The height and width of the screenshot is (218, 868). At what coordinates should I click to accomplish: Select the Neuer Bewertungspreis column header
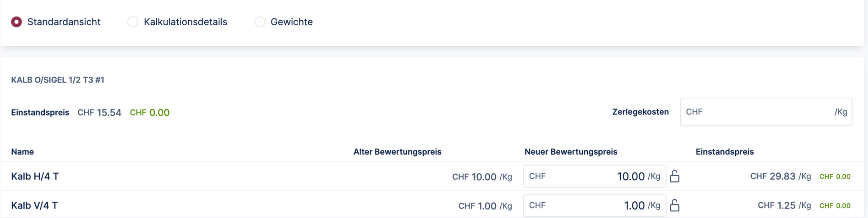[x=571, y=152]
